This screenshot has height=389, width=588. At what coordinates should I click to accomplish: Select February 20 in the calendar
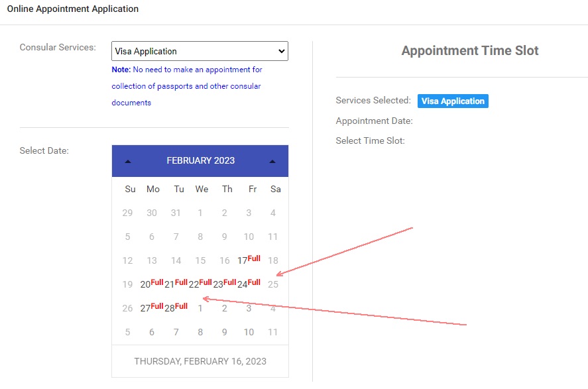pos(146,284)
